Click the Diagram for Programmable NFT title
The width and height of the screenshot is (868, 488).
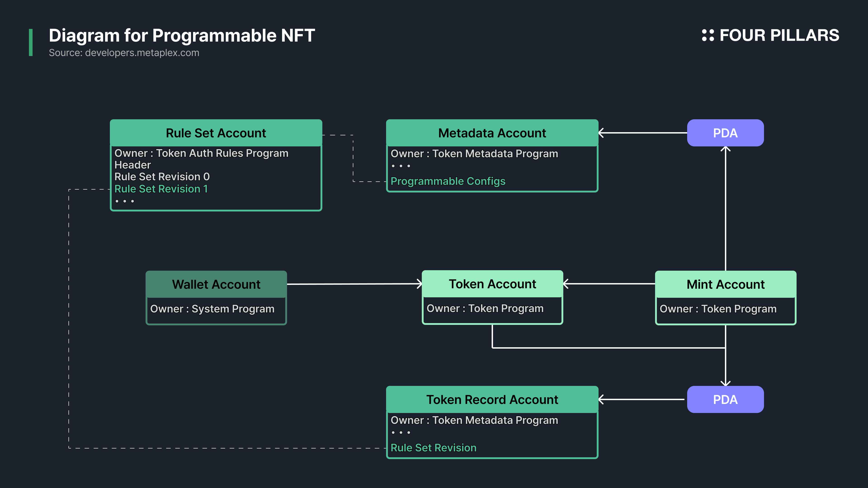click(x=182, y=35)
